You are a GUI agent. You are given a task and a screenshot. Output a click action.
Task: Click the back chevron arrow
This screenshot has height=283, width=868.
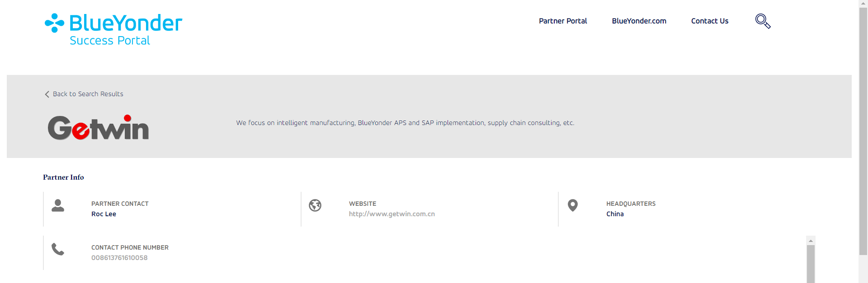click(x=47, y=94)
